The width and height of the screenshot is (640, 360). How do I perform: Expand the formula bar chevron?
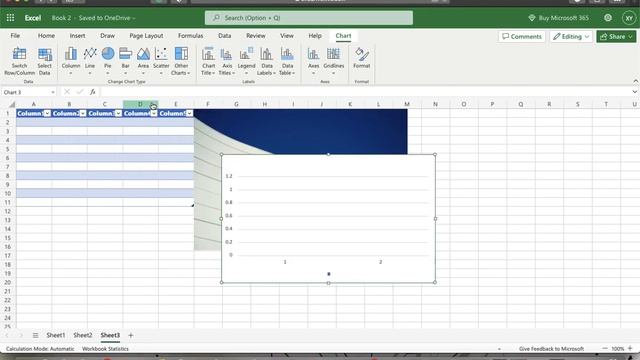[x=634, y=92]
